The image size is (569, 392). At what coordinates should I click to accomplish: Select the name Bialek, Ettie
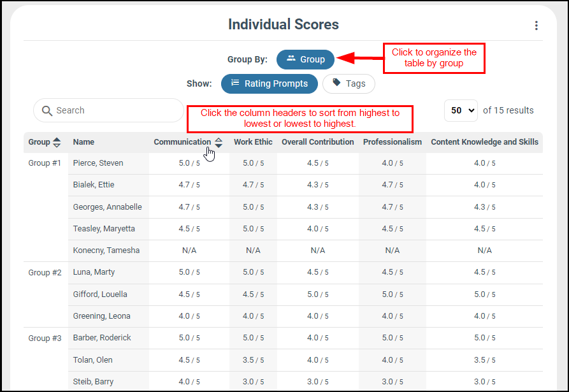(94, 185)
